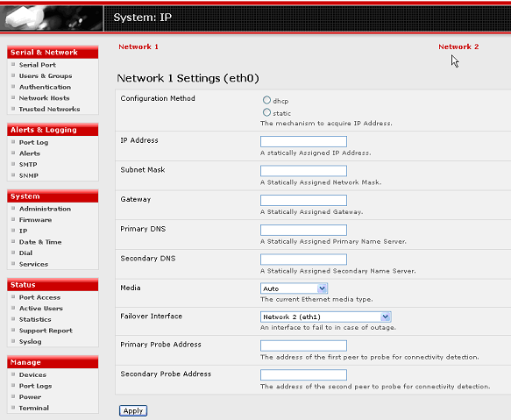Image resolution: width=511 pixels, height=420 pixels.
Task: Open the Services page
Action: [33, 265]
